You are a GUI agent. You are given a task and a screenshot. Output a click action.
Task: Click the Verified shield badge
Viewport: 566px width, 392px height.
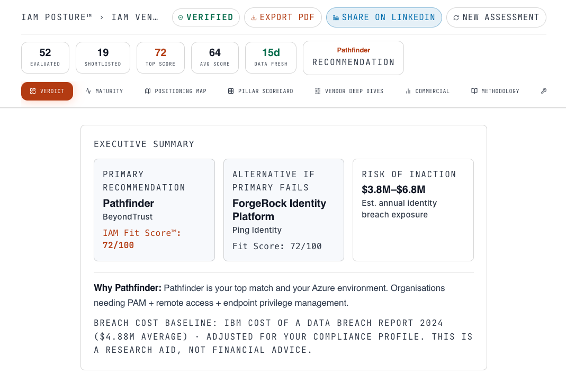(206, 17)
